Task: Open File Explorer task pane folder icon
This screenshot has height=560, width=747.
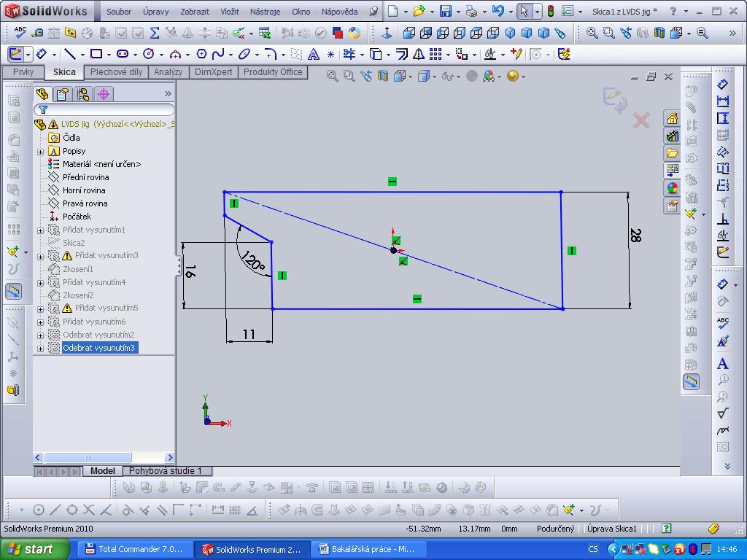Action: coord(672,153)
